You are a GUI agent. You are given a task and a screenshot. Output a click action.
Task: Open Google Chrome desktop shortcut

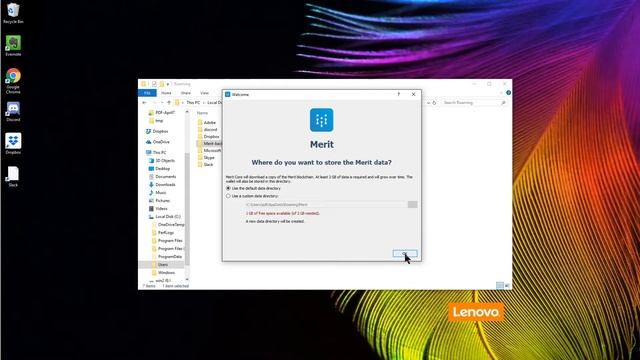(13, 81)
